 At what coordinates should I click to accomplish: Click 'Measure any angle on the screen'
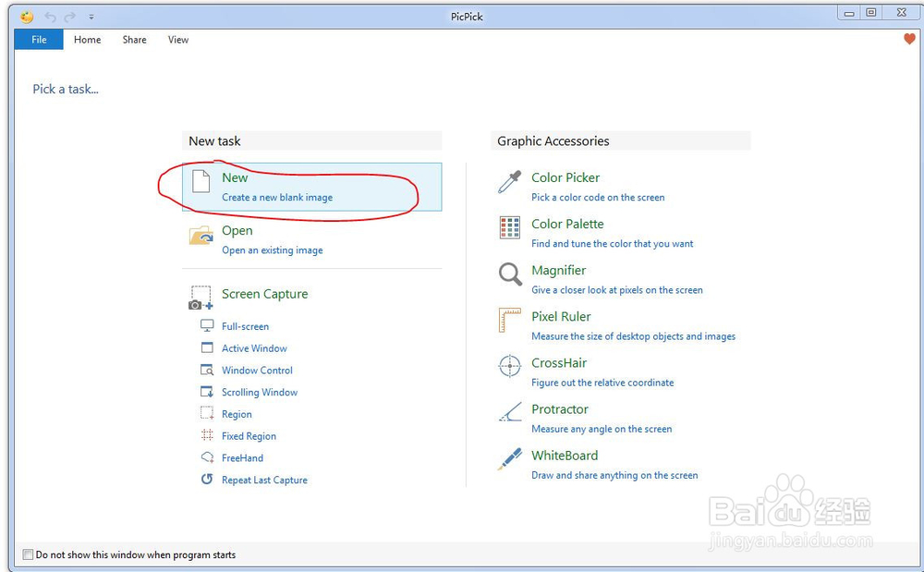tap(602, 429)
